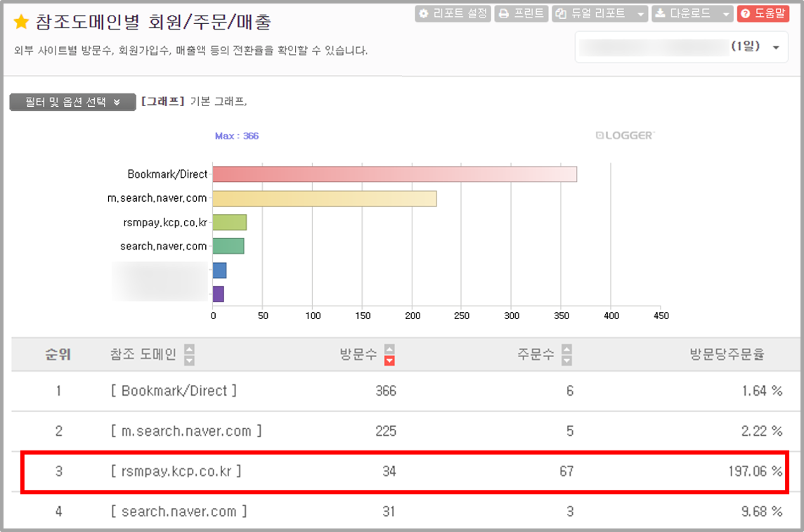The image size is (804, 532).
Task: Click the 방문당주문율 column header
Action: coord(727,354)
